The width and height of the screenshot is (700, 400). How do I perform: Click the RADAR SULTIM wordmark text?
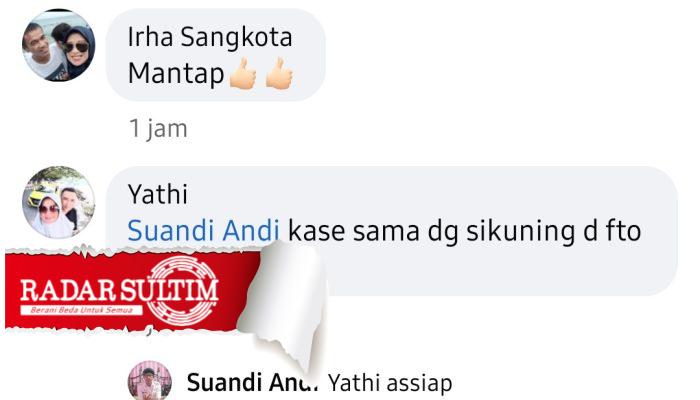pyautogui.click(x=119, y=290)
